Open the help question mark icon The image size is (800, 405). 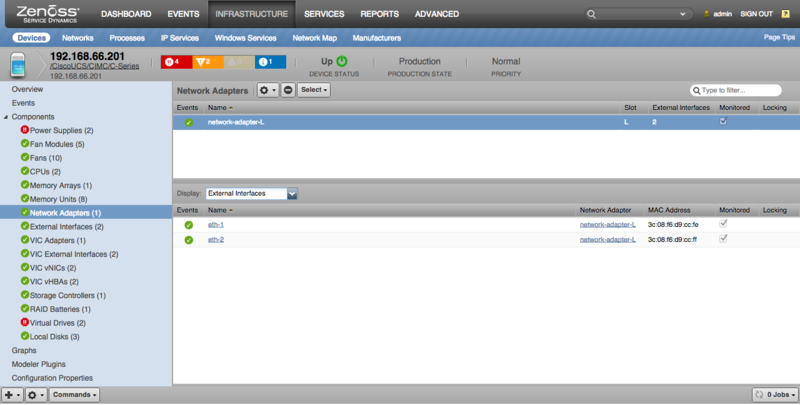pyautogui.click(x=786, y=14)
